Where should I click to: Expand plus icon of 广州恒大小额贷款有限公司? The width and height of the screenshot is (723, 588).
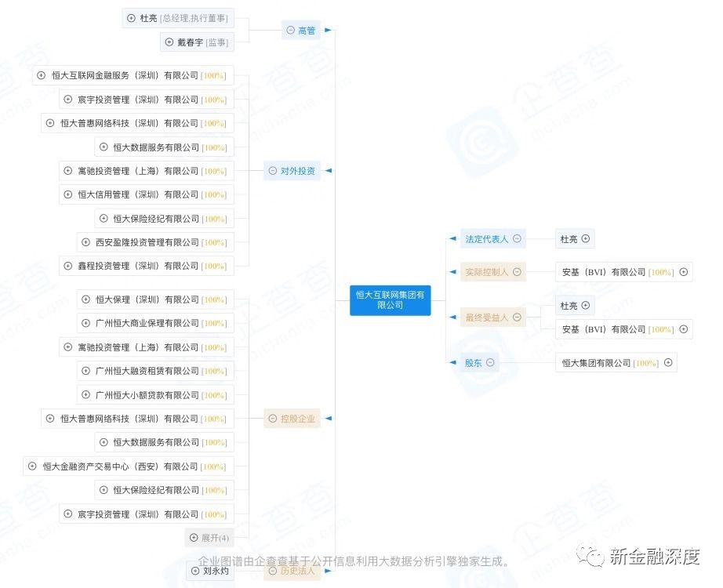click(85, 395)
